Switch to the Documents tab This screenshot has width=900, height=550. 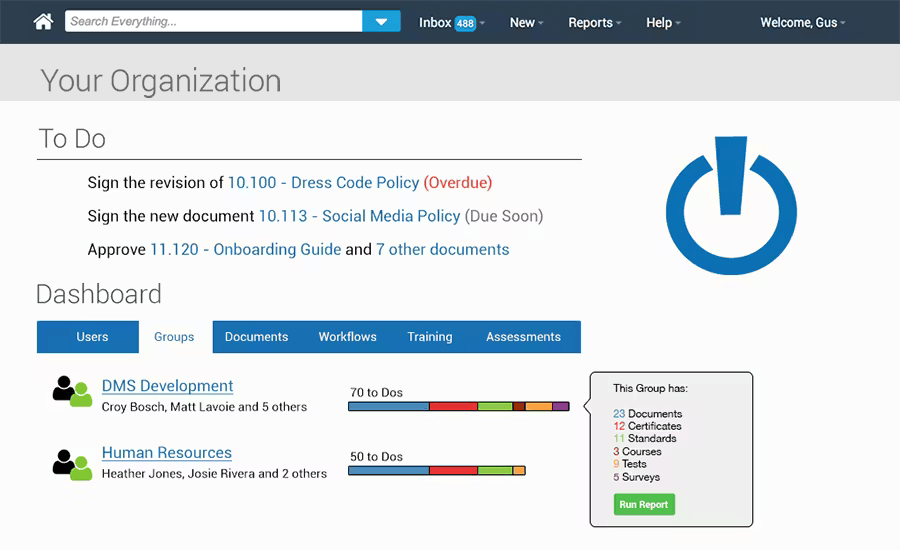click(x=256, y=337)
